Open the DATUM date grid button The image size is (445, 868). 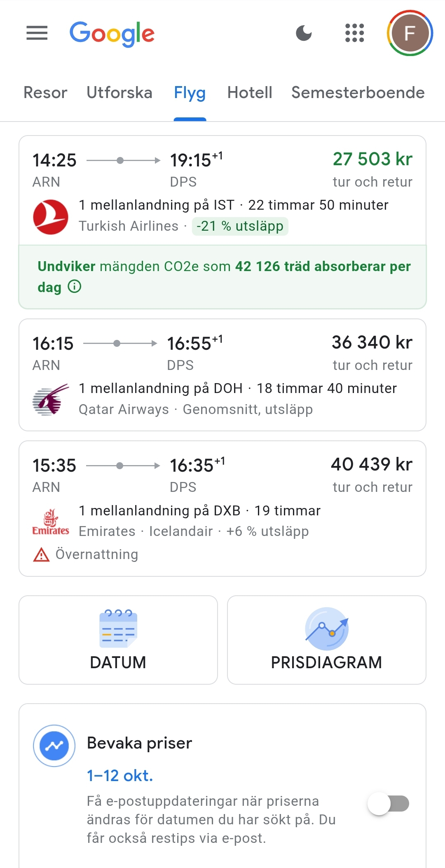coord(118,640)
